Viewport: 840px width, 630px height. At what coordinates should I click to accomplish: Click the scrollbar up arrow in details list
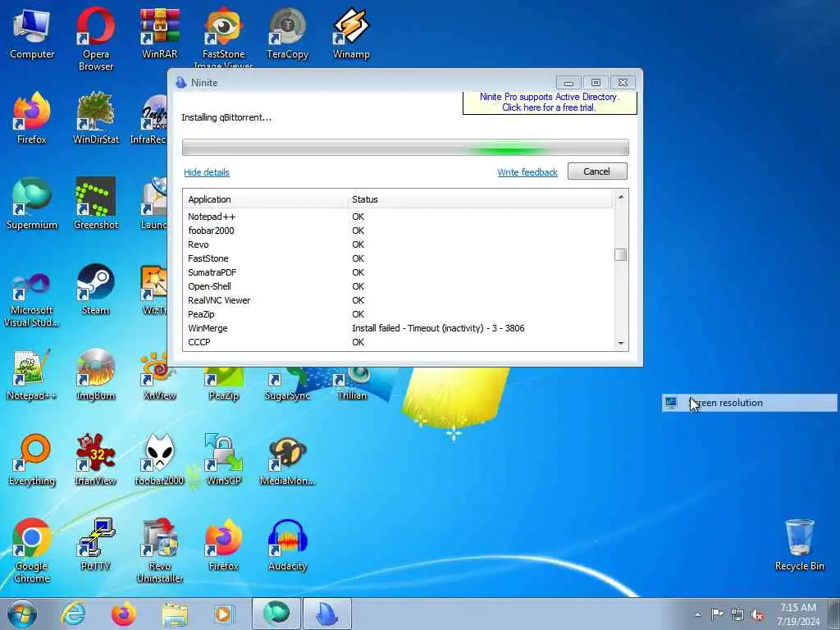[620, 197]
